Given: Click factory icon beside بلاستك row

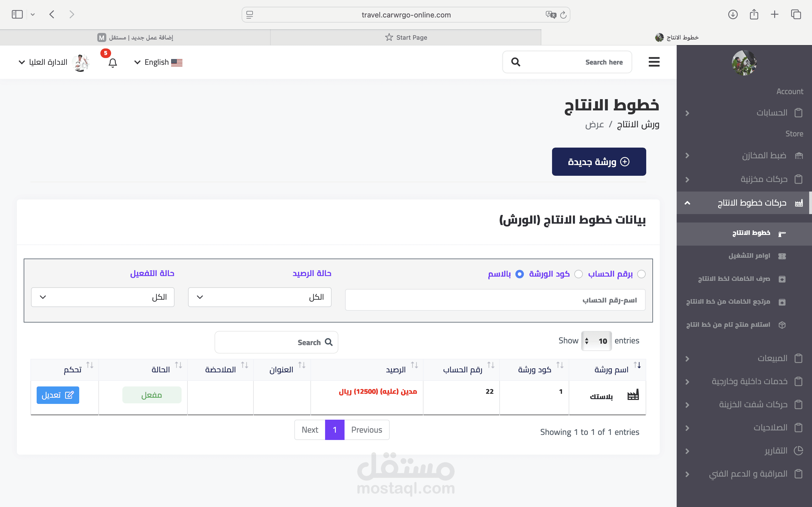Looking at the screenshot, I should [x=633, y=395].
